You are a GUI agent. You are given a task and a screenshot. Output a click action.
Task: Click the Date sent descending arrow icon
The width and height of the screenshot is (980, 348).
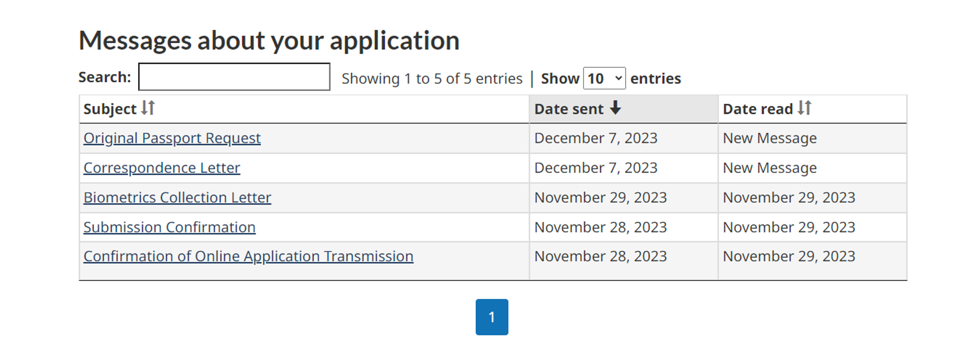(615, 108)
